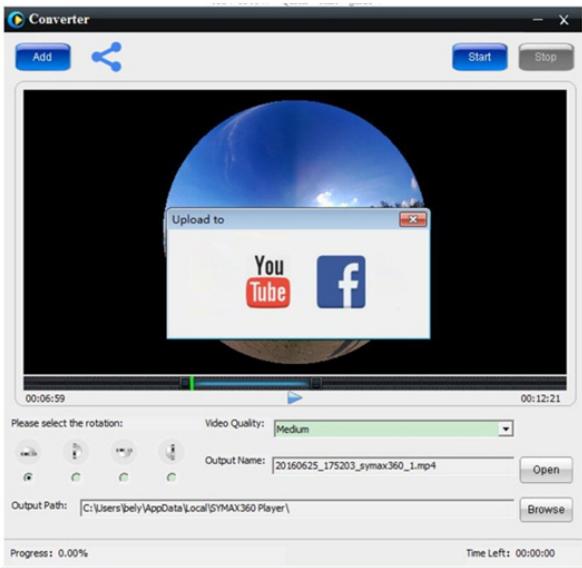The width and height of the screenshot is (582, 568).
Task: Click the 'Output Path:' label
Action: [x=39, y=506]
